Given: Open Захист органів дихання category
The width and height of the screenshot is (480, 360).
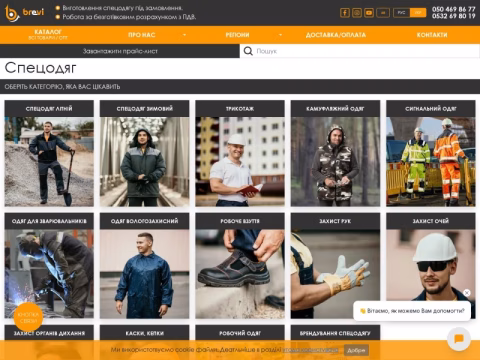Looking at the screenshot, I should (x=49, y=333).
